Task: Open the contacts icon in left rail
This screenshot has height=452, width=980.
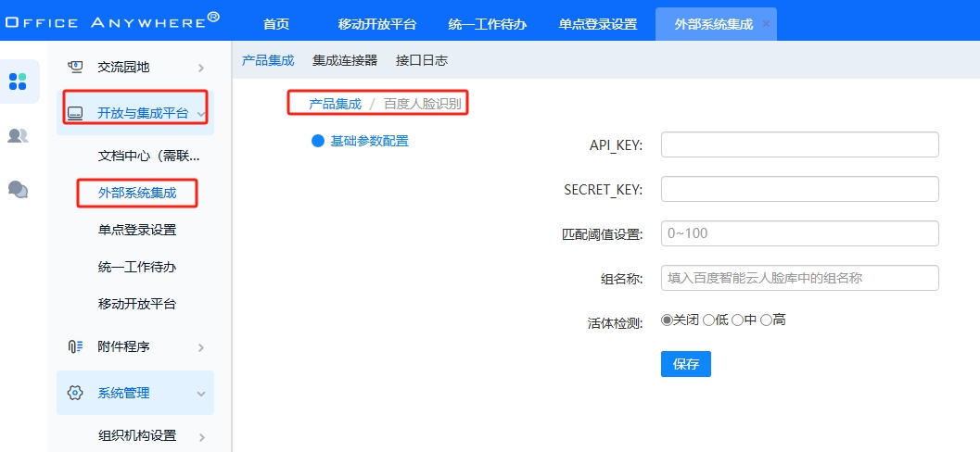Action: click(x=18, y=136)
